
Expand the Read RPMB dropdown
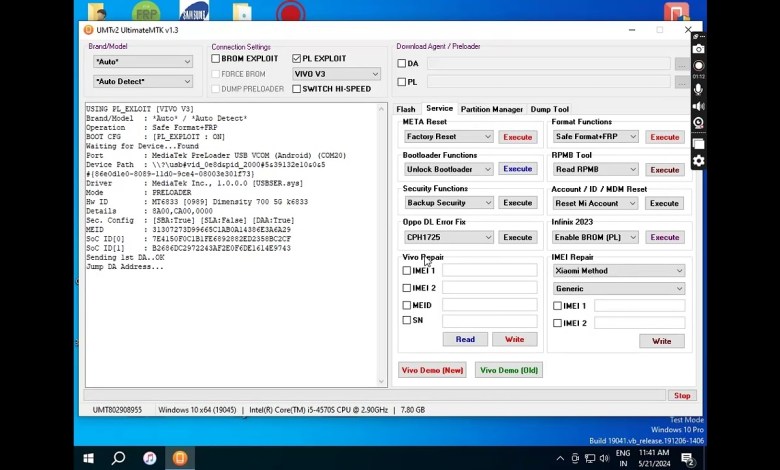pyautogui.click(x=596, y=170)
